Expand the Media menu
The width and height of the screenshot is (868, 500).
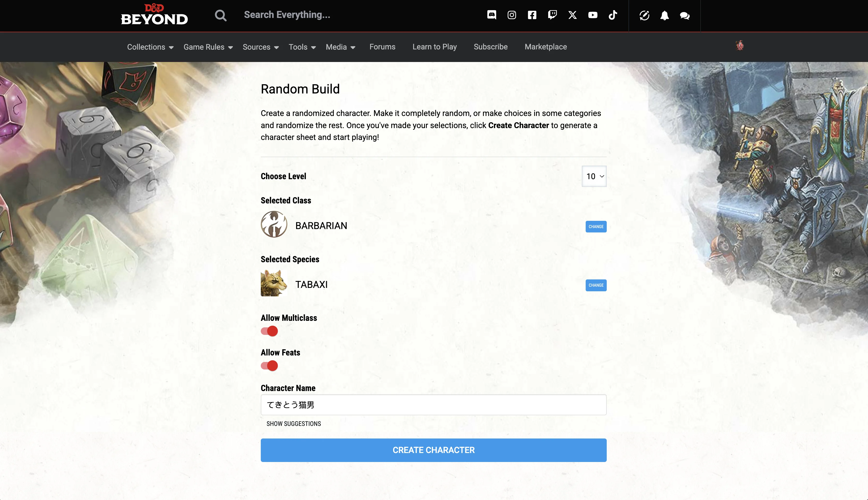point(340,47)
